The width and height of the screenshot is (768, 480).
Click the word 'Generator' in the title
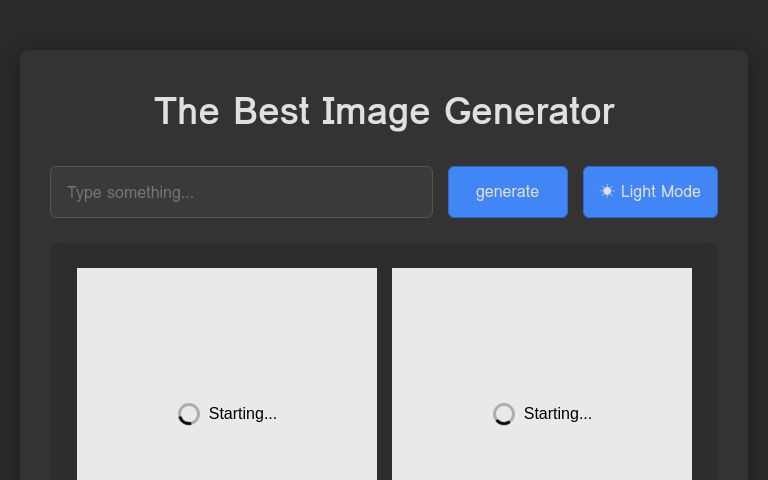click(x=529, y=111)
